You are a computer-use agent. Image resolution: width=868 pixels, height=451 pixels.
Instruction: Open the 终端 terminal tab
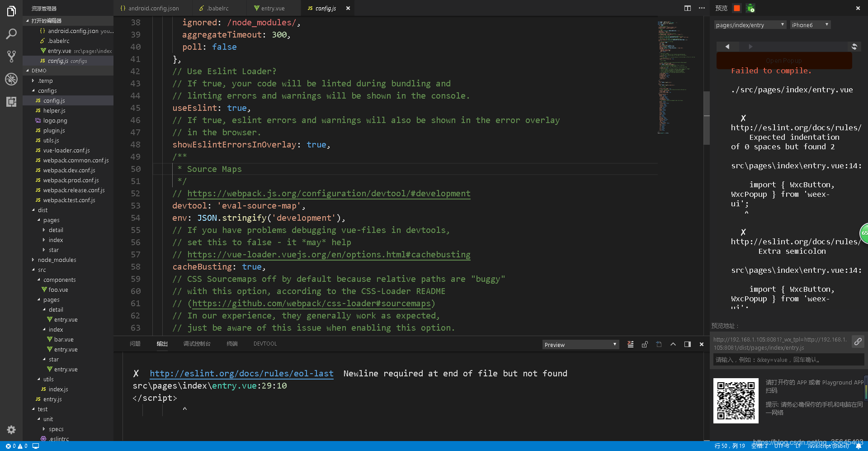click(x=232, y=344)
